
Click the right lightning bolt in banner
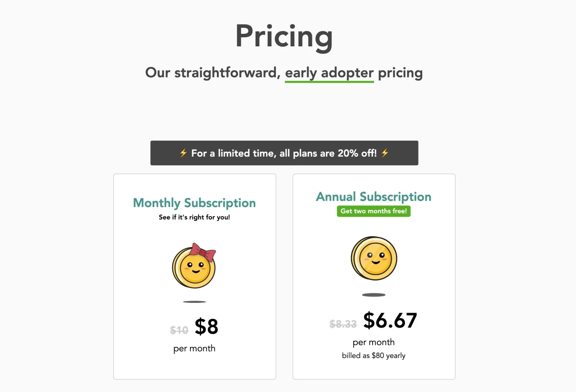pyautogui.click(x=385, y=153)
